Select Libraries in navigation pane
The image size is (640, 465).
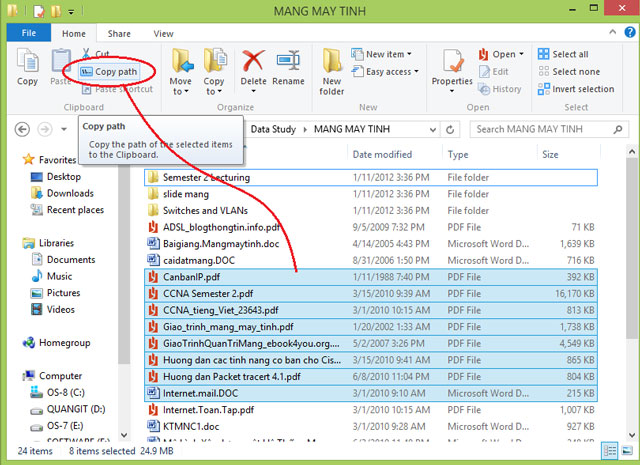click(x=48, y=243)
